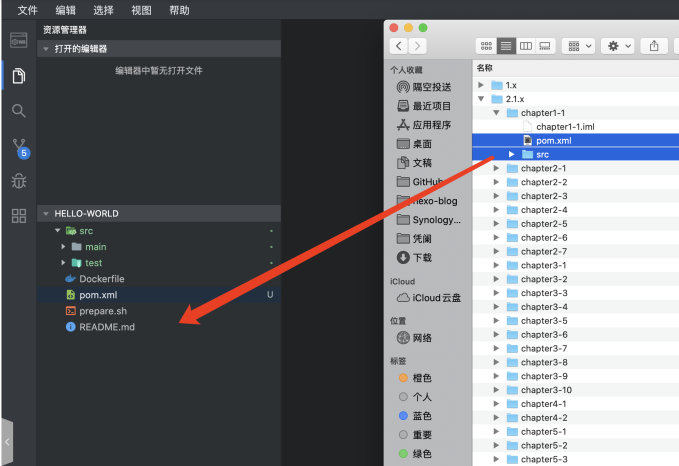Open 视图 menu
Viewport: 679px width, 466px height.
point(141,10)
